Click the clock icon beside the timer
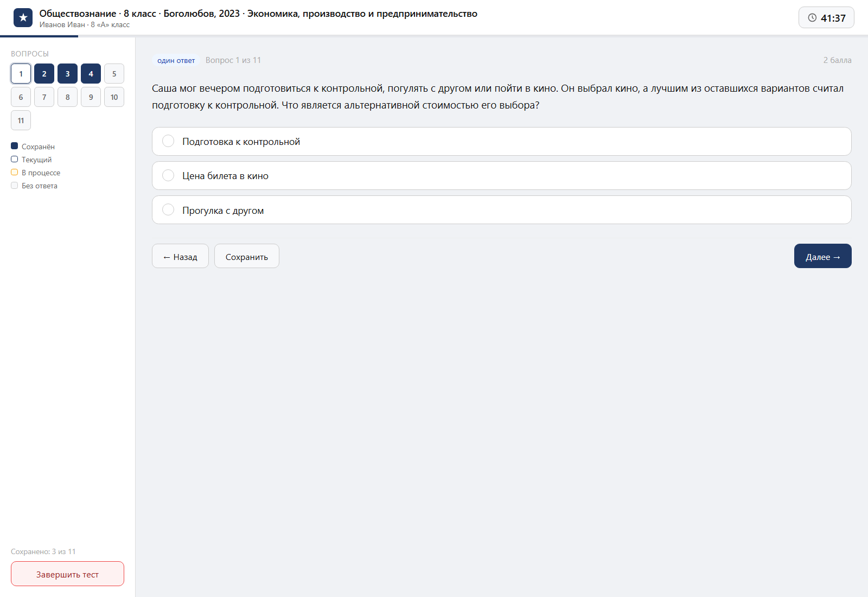The width and height of the screenshot is (868, 597). (x=812, y=18)
